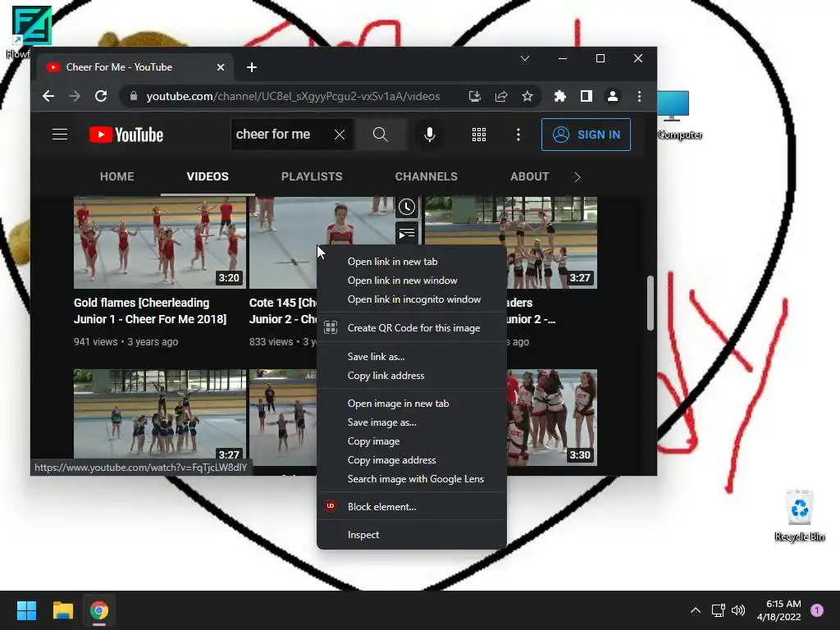Open the Chrome extensions puzzle icon
Image resolution: width=840 pixels, height=630 pixels.
[x=559, y=97]
